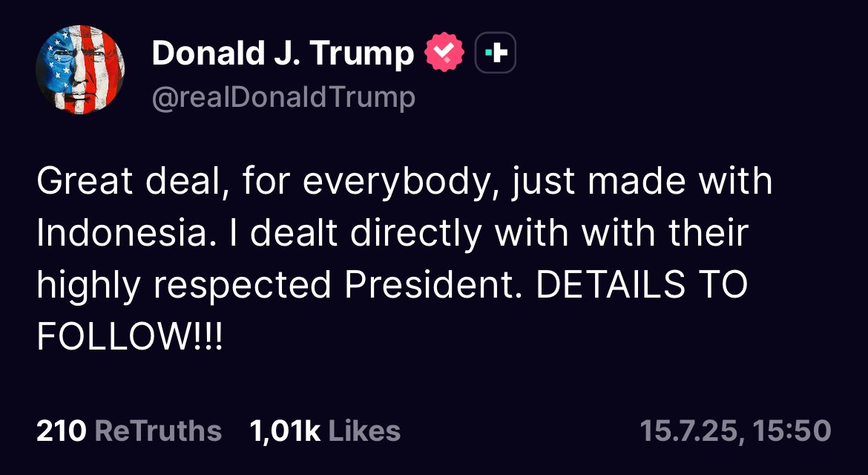
Task: Click the "Great deal" opening phrase
Action: click(128, 183)
